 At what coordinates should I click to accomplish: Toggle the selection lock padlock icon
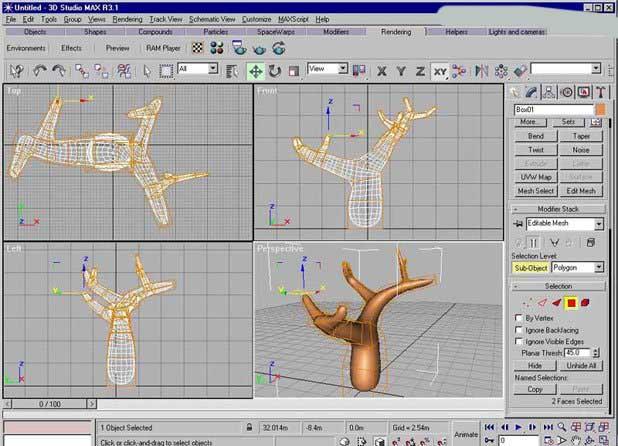pyautogui.click(x=249, y=427)
